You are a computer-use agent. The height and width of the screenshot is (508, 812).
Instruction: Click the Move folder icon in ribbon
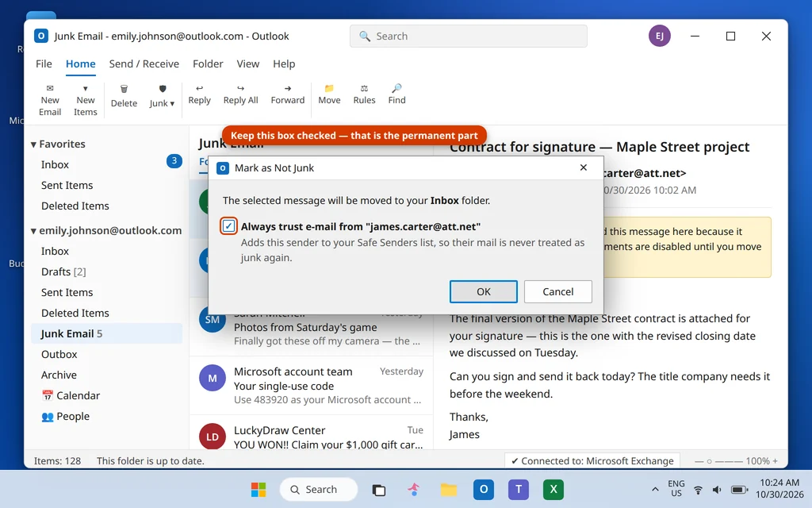[x=329, y=88]
